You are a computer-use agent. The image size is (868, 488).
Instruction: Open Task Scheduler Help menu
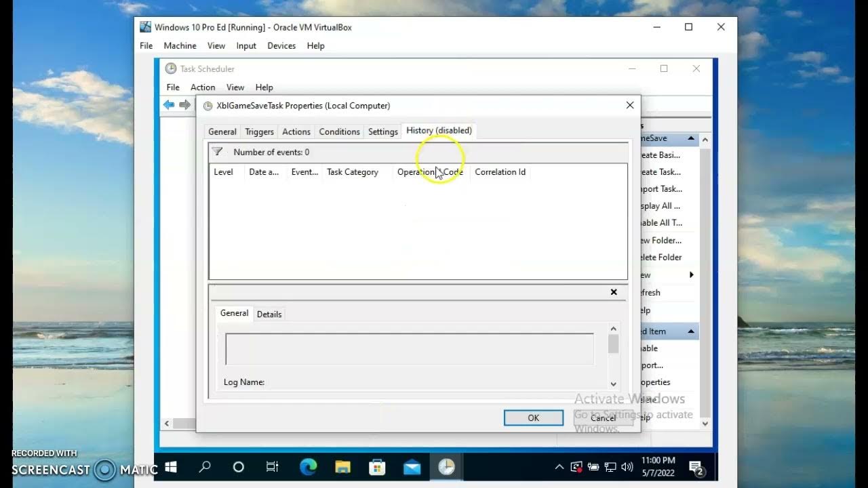tap(264, 87)
